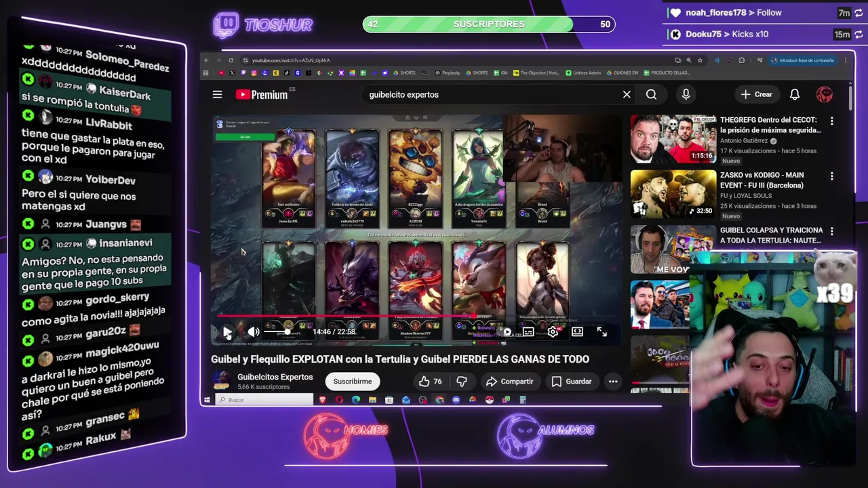
Task: Open options for GUIBEL COLAPSA video
Action: (x=831, y=231)
